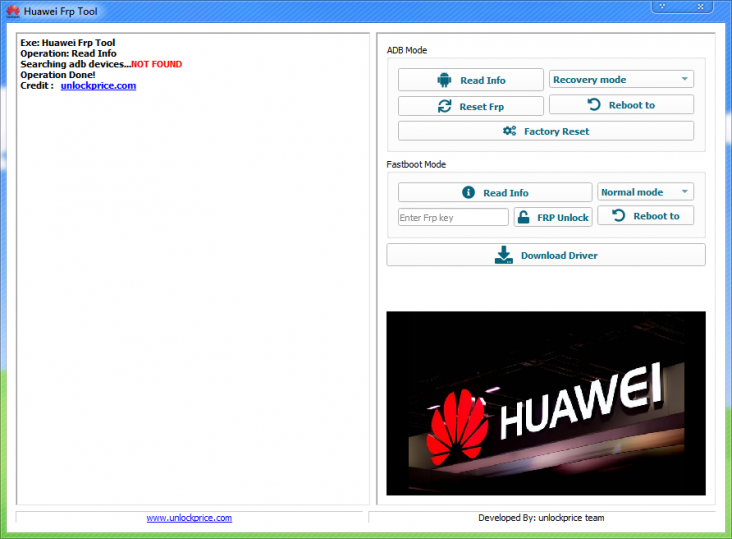Click the ADB Read Info button
Viewport: 732px width, 539px height.
tap(471, 80)
